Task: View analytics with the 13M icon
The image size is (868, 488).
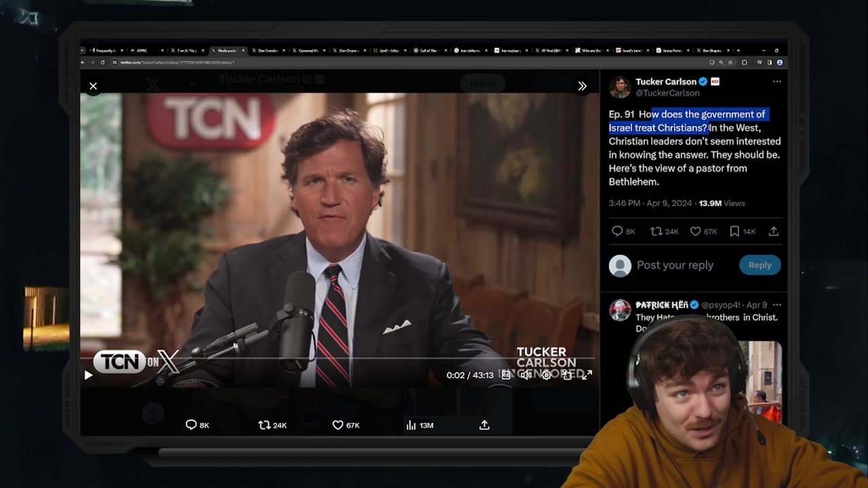Action: tap(420, 425)
